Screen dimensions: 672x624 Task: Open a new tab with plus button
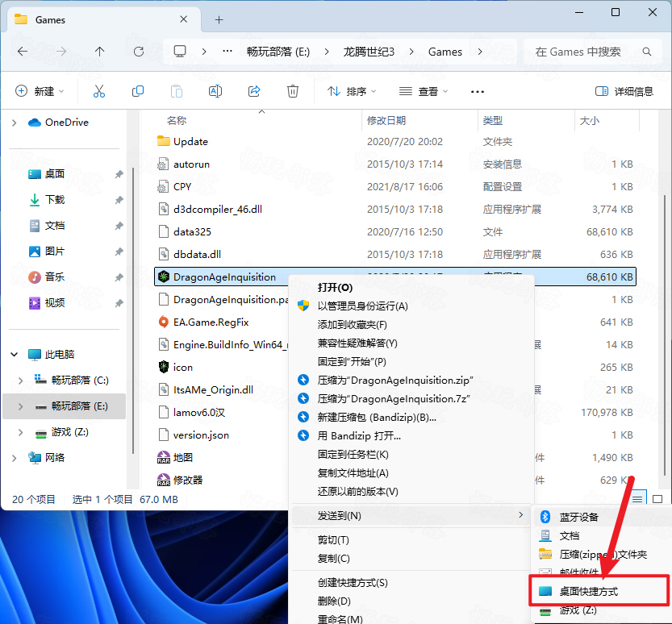tap(219, 19)
